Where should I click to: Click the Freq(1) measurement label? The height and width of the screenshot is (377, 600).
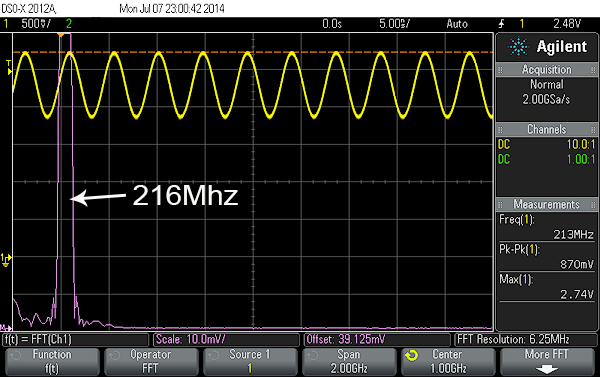click(517, 220)
